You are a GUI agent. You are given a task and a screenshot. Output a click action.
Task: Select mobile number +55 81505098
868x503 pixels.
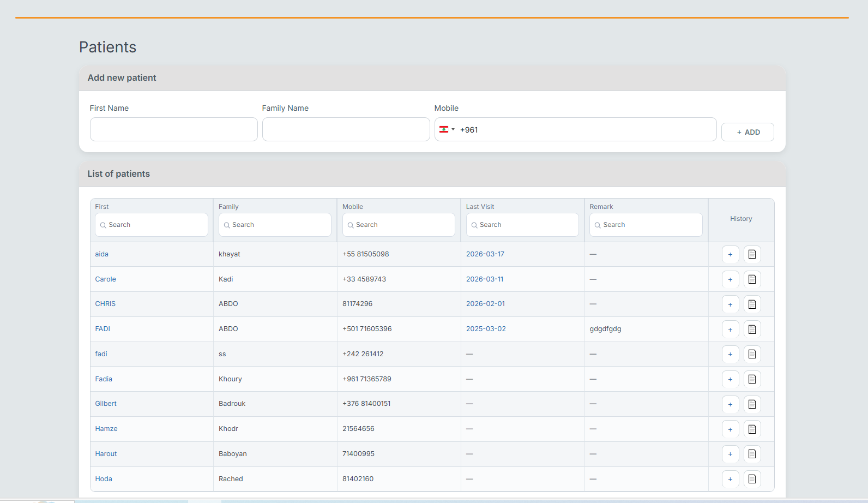[366, 254]
